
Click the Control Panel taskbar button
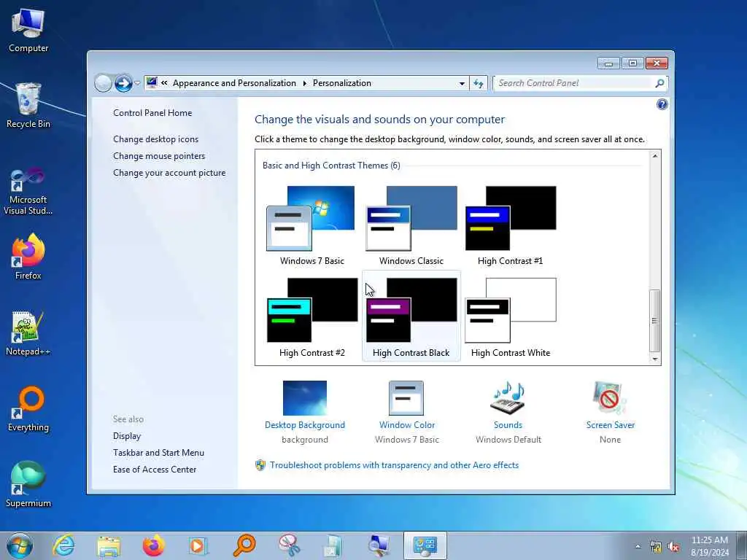click(425, 545)
